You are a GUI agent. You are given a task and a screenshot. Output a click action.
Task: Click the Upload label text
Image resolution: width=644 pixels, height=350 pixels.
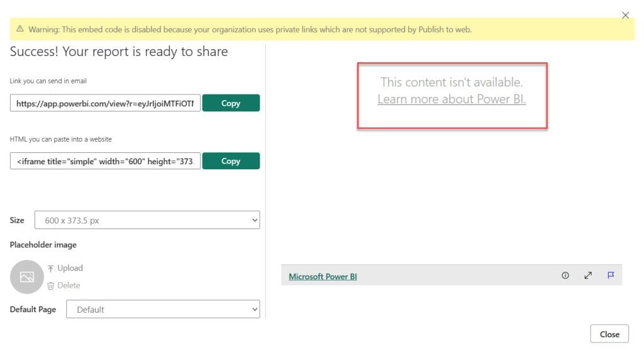click(70, 268)
